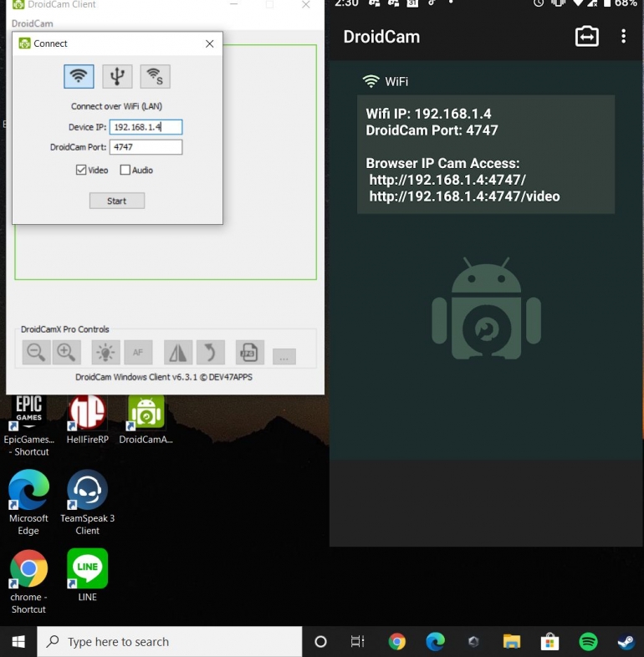644x657 pixels.
Task: Open the TeamSpeak 3 Client desktop shortcut
Action: point(87,502)
